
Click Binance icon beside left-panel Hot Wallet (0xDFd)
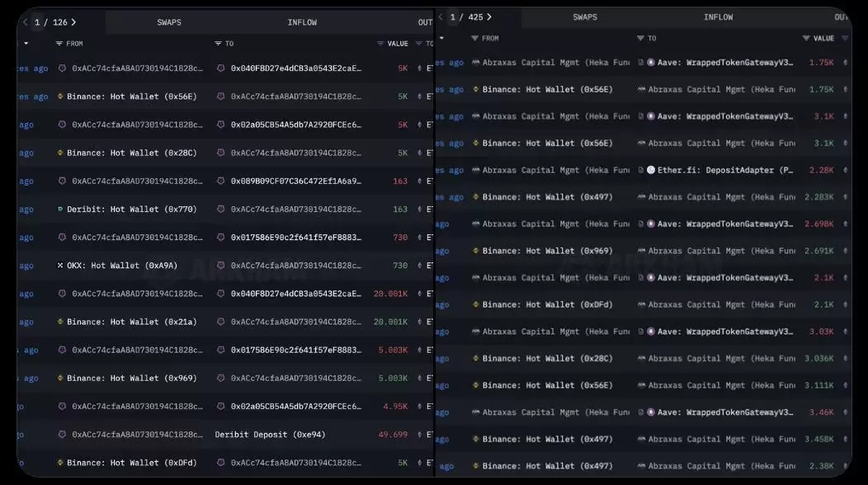tap(59, 463)
